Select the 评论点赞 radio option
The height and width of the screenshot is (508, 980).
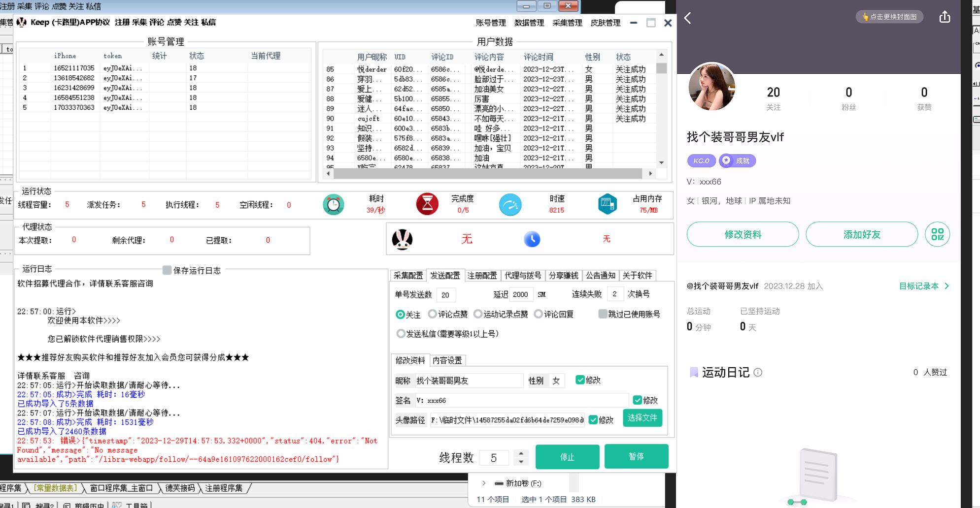pos(432,314)
